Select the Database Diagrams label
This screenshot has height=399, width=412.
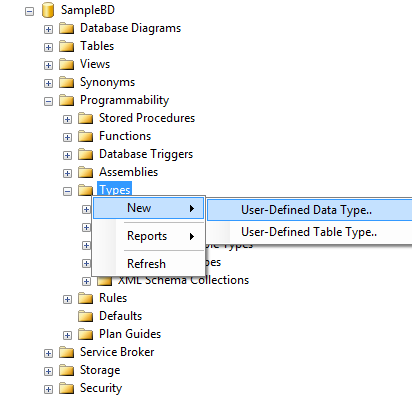(x=131, y=28)
